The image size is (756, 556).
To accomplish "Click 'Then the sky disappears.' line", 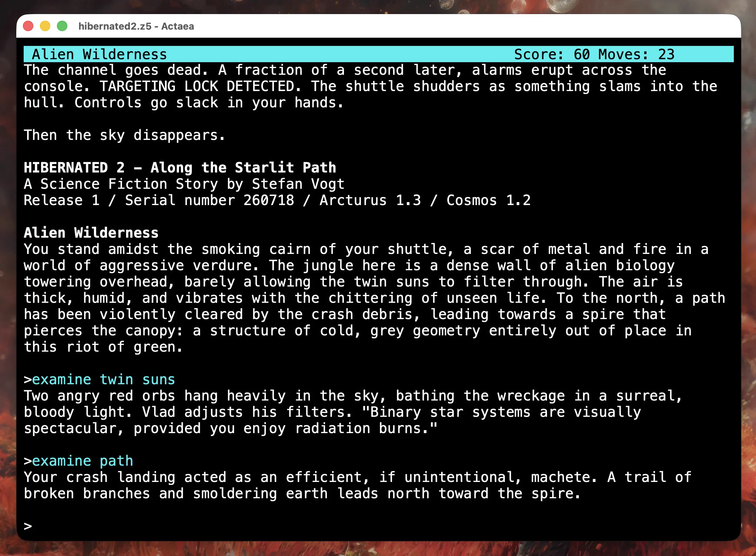I will tap(125, 135).
